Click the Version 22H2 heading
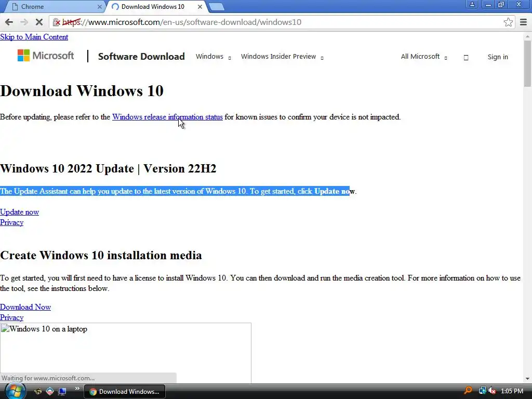Screen dimensions: 532x399 (108, 169)
